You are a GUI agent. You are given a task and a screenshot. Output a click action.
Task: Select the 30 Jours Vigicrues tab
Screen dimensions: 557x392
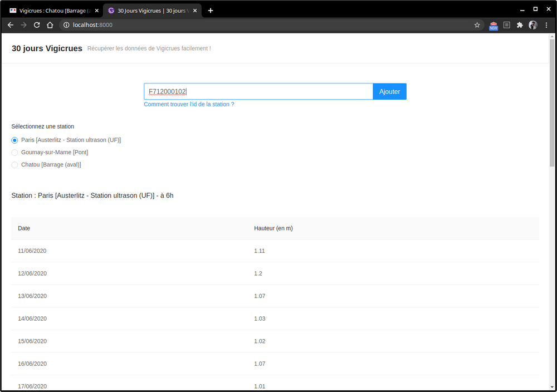[153, 11]
